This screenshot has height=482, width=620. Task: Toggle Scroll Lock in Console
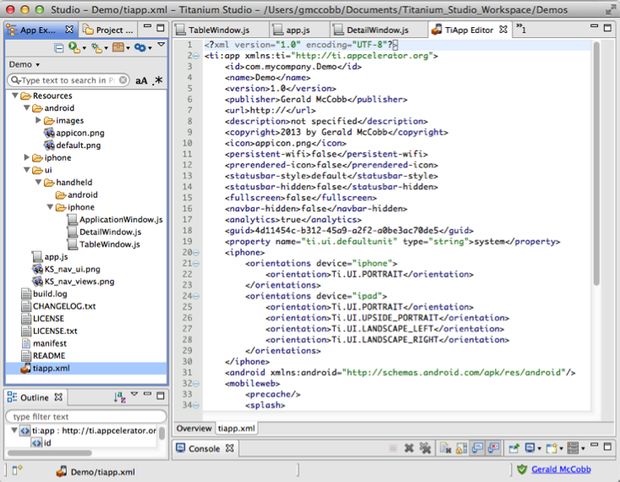pos(461,448)
